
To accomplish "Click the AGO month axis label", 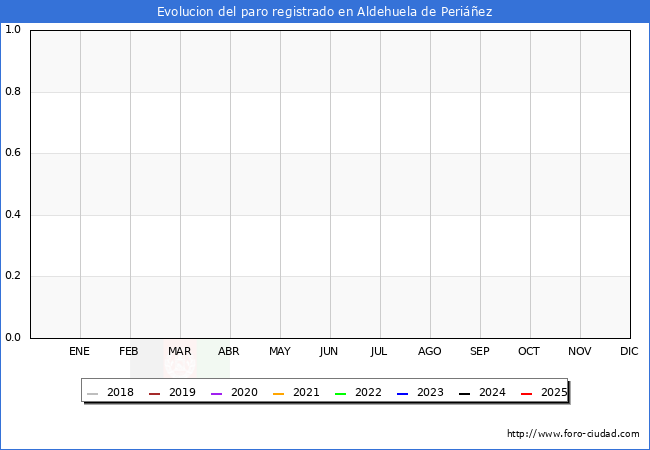I will (x=429, y=351).
